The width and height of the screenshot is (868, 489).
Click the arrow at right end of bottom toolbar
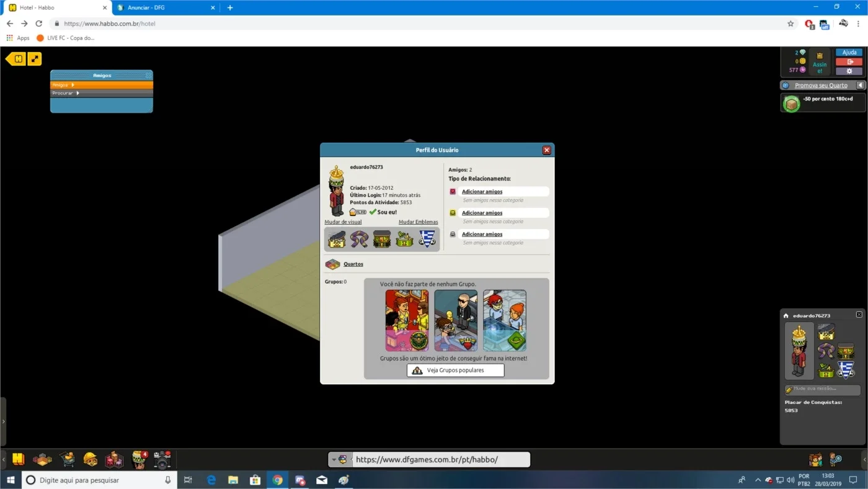tap(864, 460)
